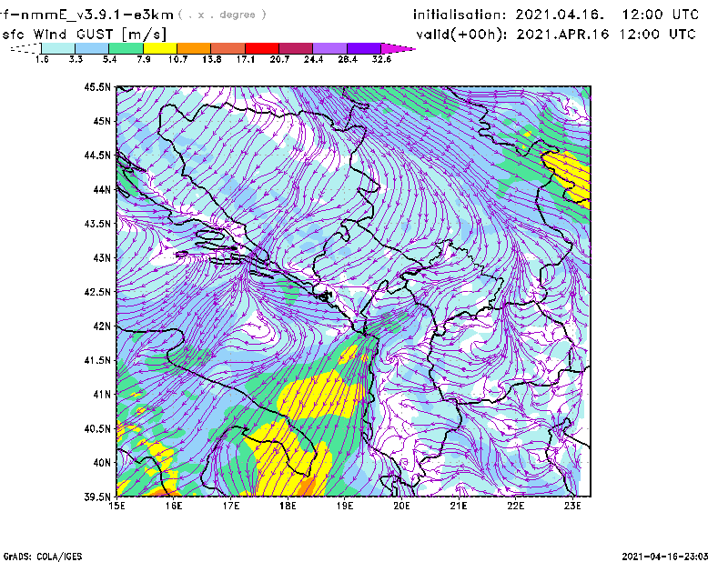The image size is (728, 562).
Task: Click the 43.5N latitude label
Action: click(97, 224)
